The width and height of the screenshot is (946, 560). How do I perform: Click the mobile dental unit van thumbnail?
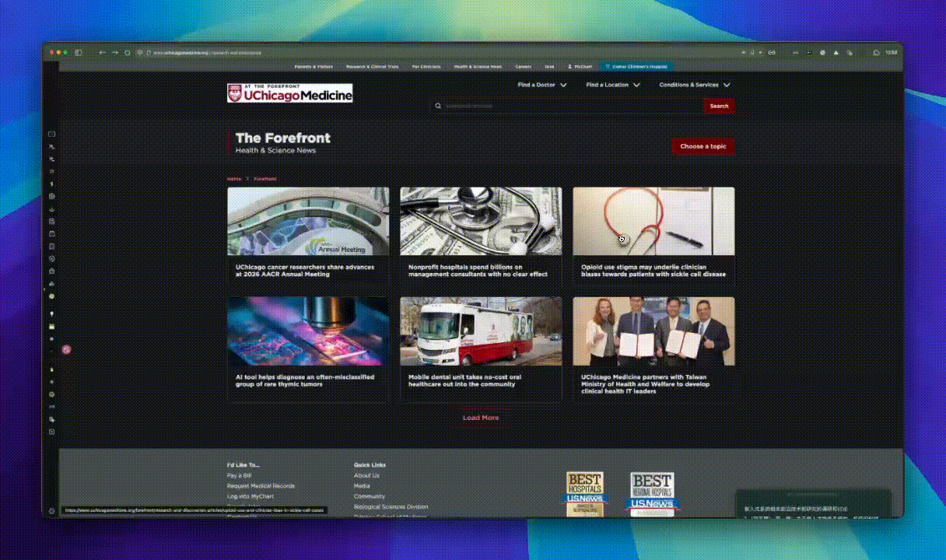[x=481, y=331]
